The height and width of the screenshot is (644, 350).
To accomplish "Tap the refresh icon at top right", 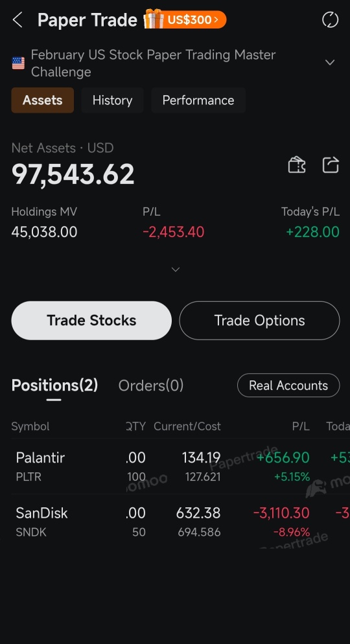I will [331, 19].
